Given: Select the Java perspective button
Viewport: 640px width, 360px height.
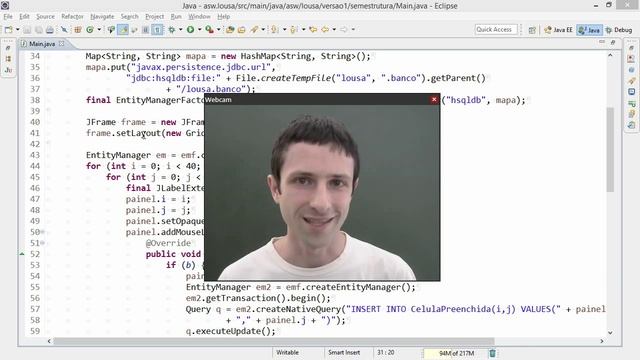Looking at the screenshot, I should pyautogui.click(x=589, y=30).
